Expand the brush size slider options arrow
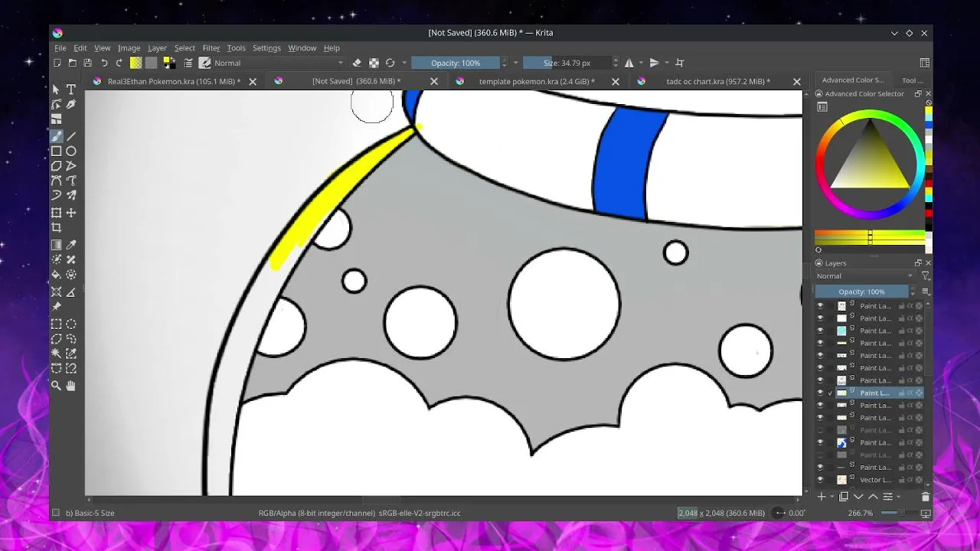 click(615, 63)
